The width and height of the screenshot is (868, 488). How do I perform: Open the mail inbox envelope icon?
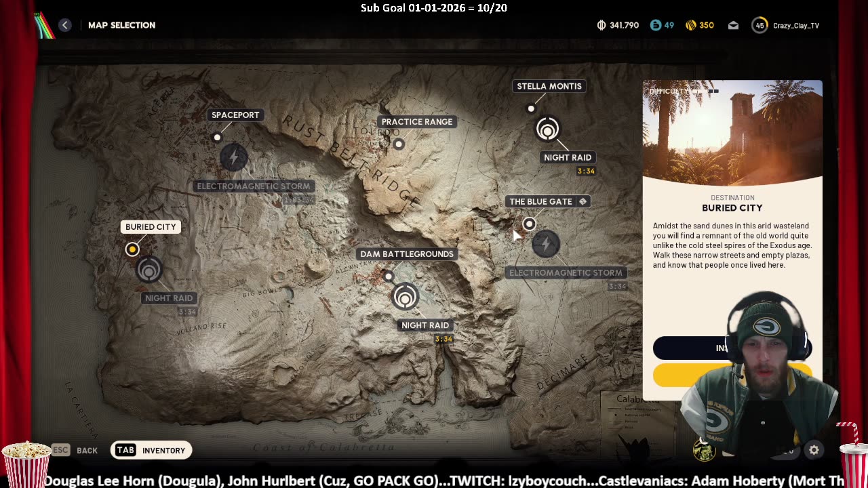[x=733, y=25]
